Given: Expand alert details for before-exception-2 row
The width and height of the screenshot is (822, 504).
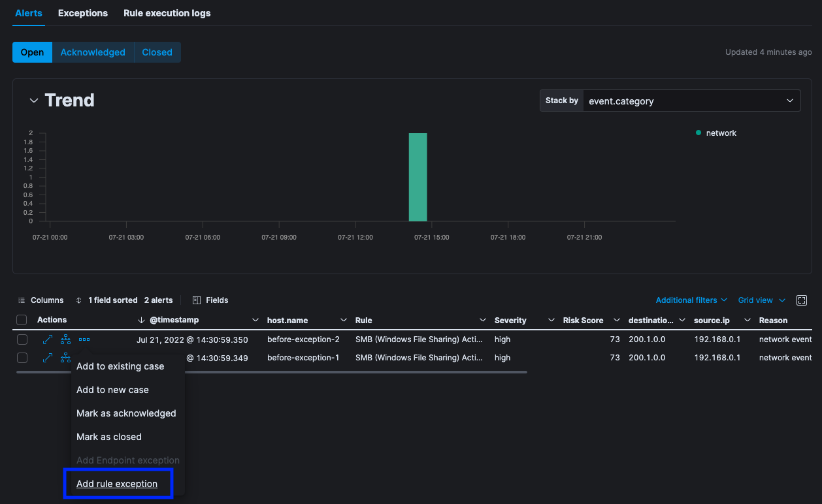Looking at the screenshot, I should [x=48, y=339].
